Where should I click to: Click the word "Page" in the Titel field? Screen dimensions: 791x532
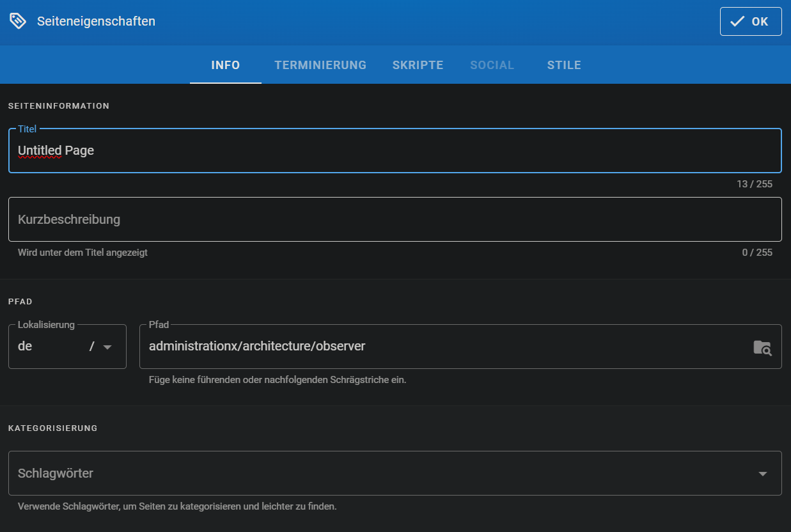[x=79, y=151]
